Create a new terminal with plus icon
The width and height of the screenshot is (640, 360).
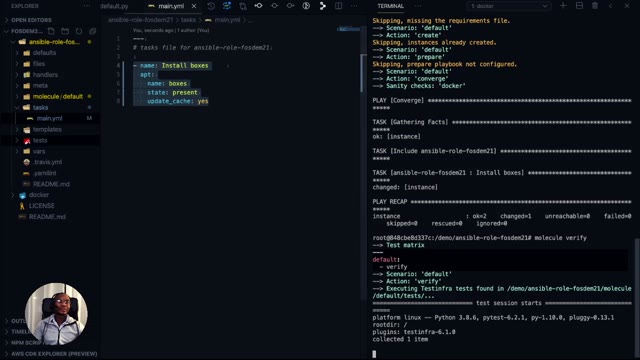tap(563, 6)
